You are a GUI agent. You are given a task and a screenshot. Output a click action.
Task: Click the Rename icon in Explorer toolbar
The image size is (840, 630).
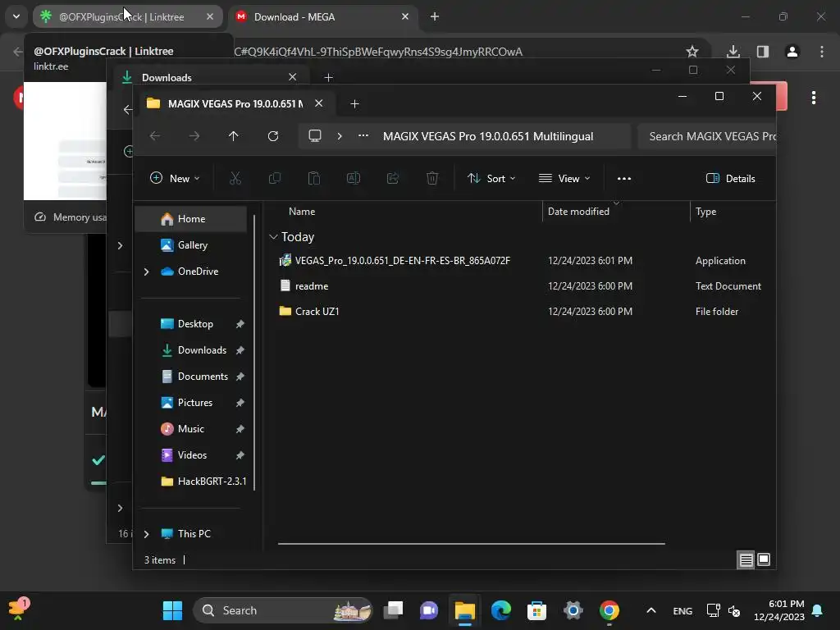coord(354,178)
